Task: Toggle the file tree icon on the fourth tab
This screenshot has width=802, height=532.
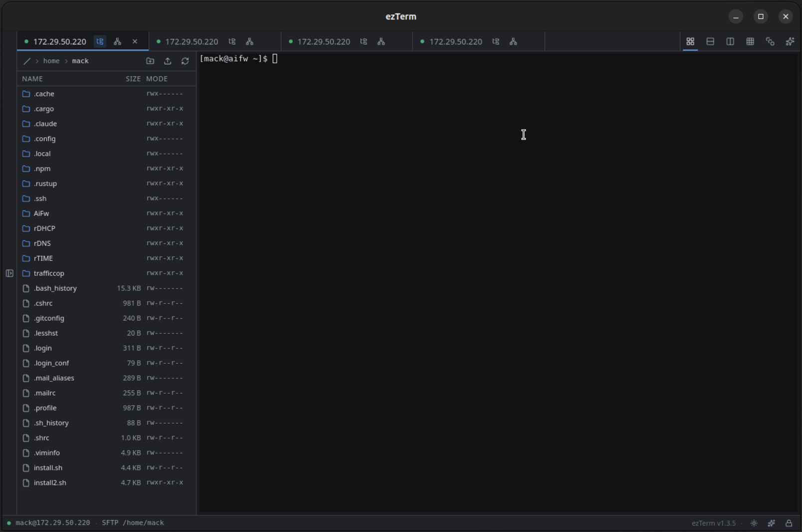Action: point(496,41)
